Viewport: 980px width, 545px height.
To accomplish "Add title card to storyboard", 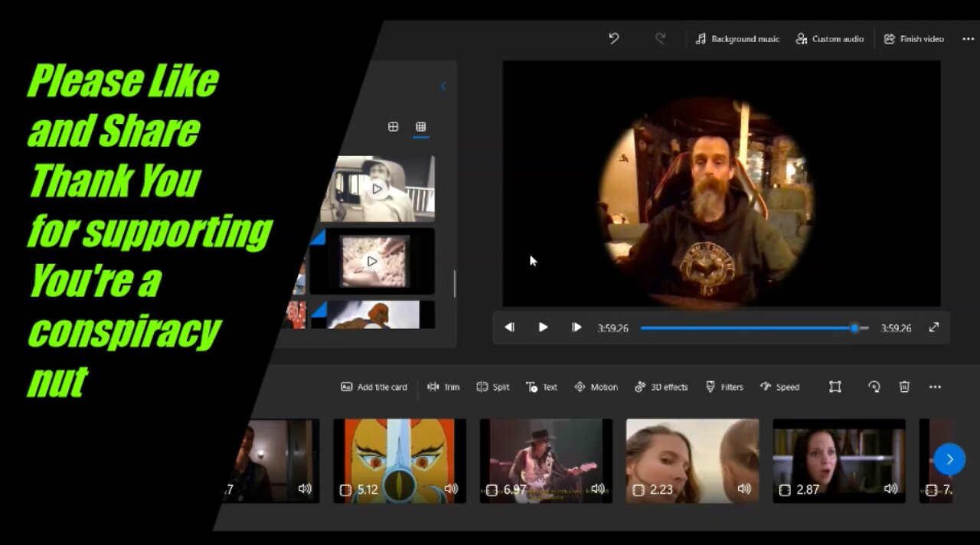I will (374, 387).
